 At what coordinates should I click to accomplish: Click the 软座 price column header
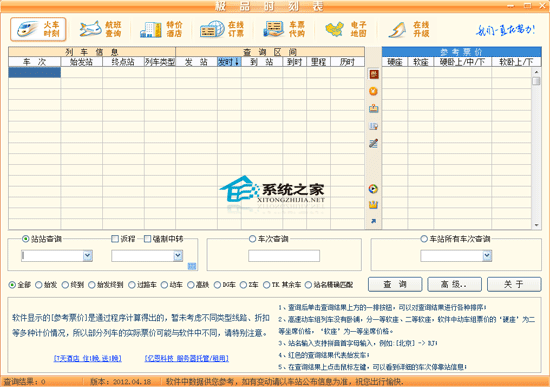point(421,62)
